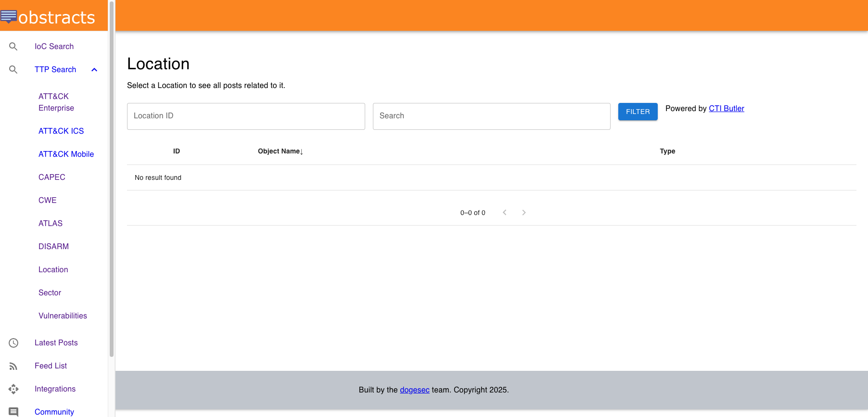The width and height of the screenshot is (868, 417).
Task: Select Vulnerabilities in the sidebar
Action: point(63,316)
